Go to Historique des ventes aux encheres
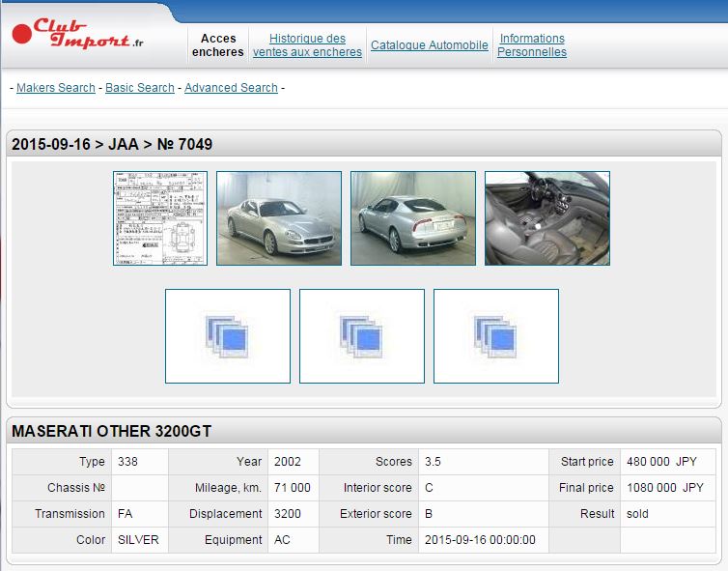728x571 pixels. coord(307,45)
